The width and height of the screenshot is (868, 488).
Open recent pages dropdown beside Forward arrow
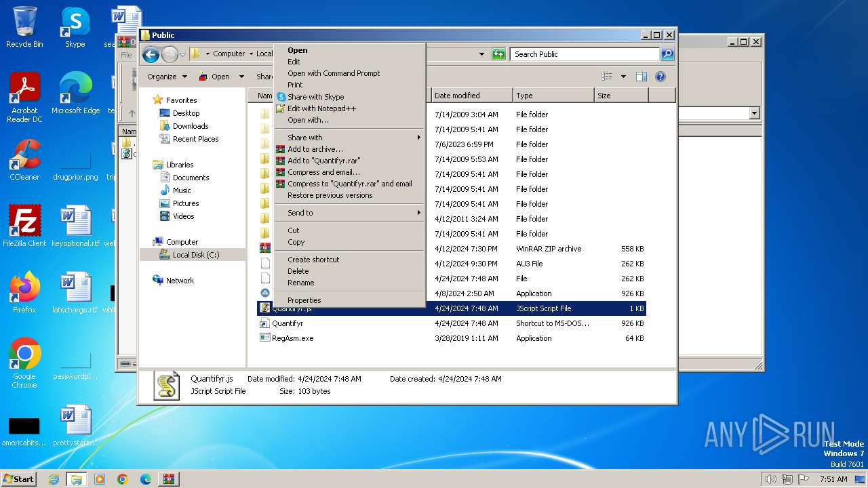pyautogui.click(x=183, y=54)
